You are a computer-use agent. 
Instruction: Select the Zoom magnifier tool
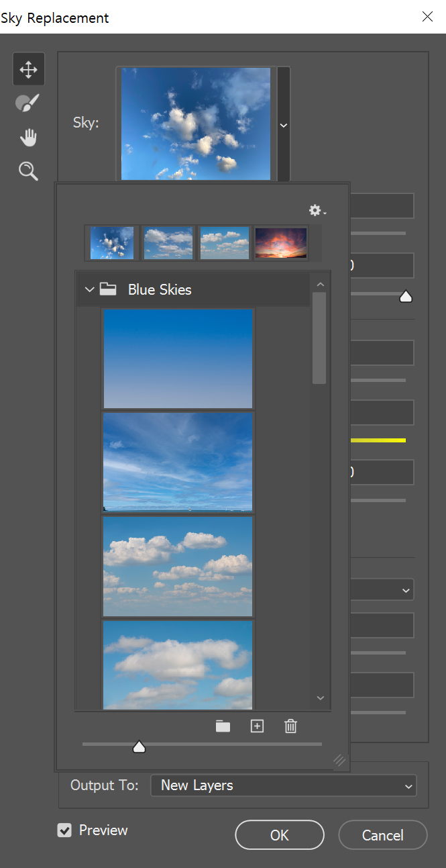pyautogui.click(x=29, y=171)
